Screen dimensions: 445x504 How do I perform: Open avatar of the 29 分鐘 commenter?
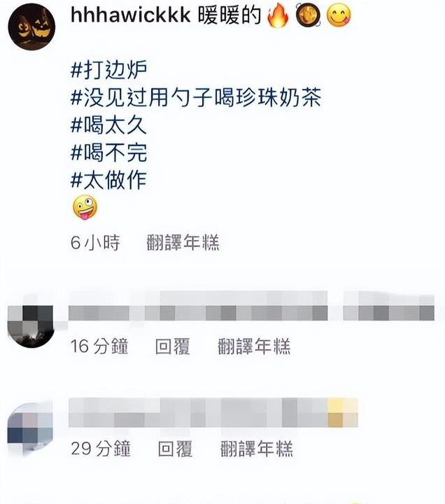tap(30, 429)
